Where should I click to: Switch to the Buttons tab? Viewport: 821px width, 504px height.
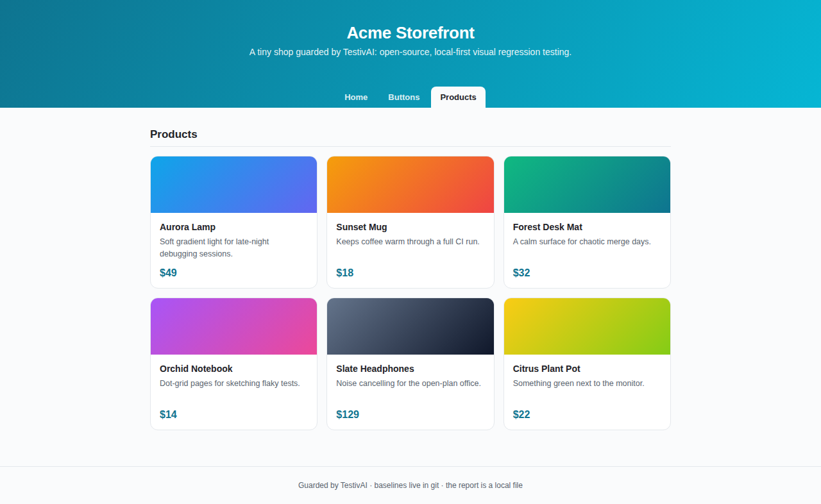tap(404, 97)
